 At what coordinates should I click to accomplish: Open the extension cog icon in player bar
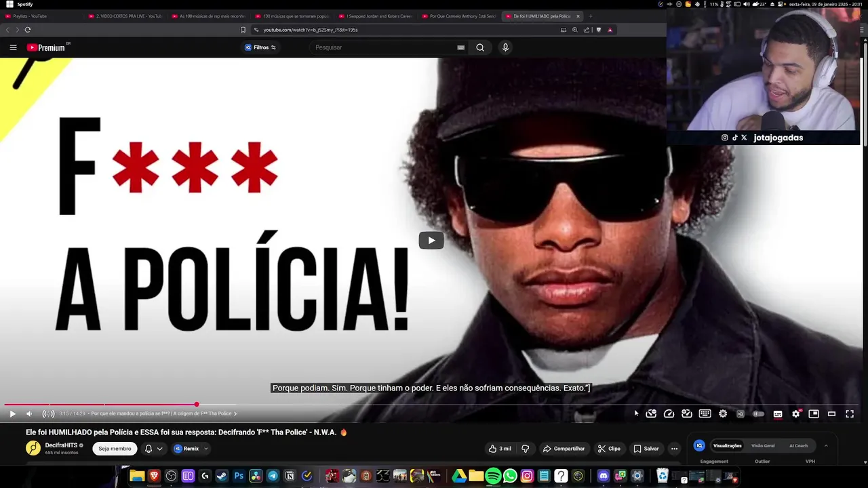click(x=723, y=413)
